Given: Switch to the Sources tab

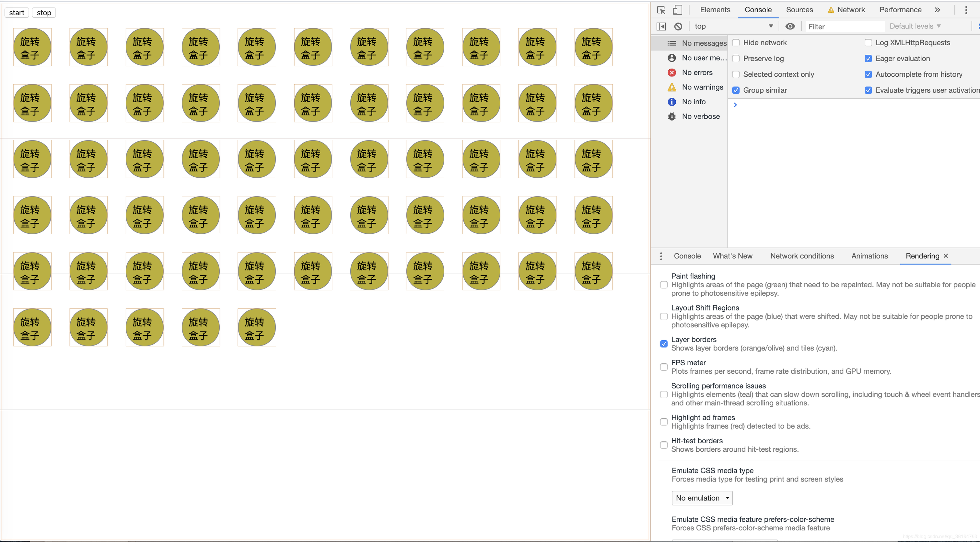Looking at the screenshot, I should pos(799,10).
